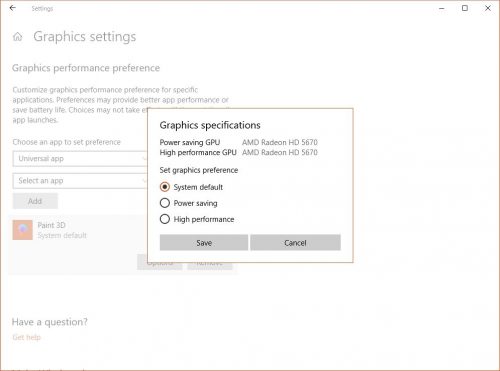Open the Get help link
500x371 pixels.
(x=26, y=337)
